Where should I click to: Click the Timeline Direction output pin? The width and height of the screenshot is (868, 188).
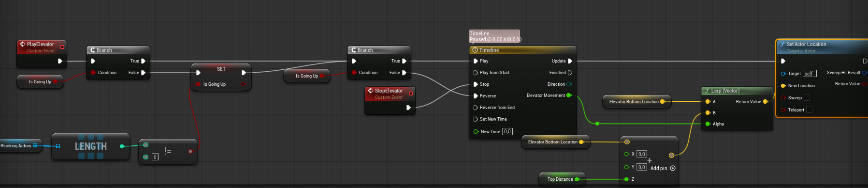(x=569, y=84)
